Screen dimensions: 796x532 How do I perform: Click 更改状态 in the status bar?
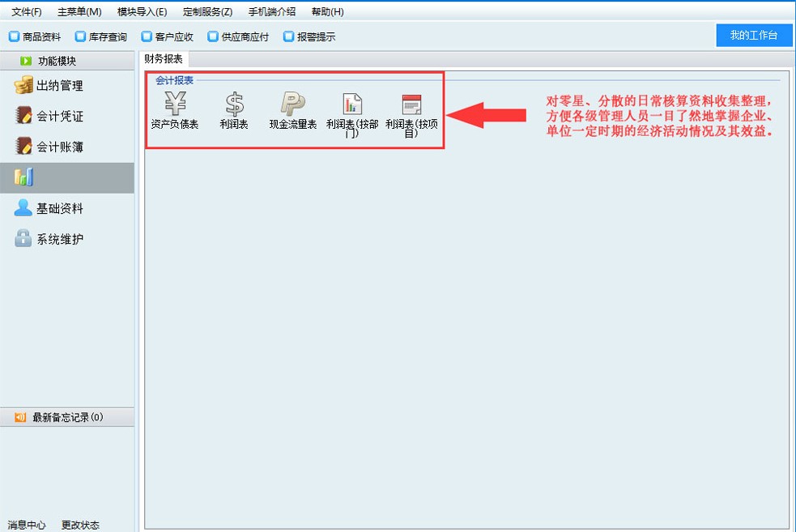[80, 525]
